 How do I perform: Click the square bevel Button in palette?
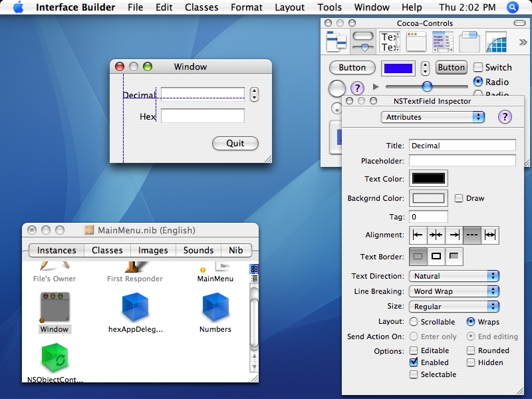click(x=451, y=68)
